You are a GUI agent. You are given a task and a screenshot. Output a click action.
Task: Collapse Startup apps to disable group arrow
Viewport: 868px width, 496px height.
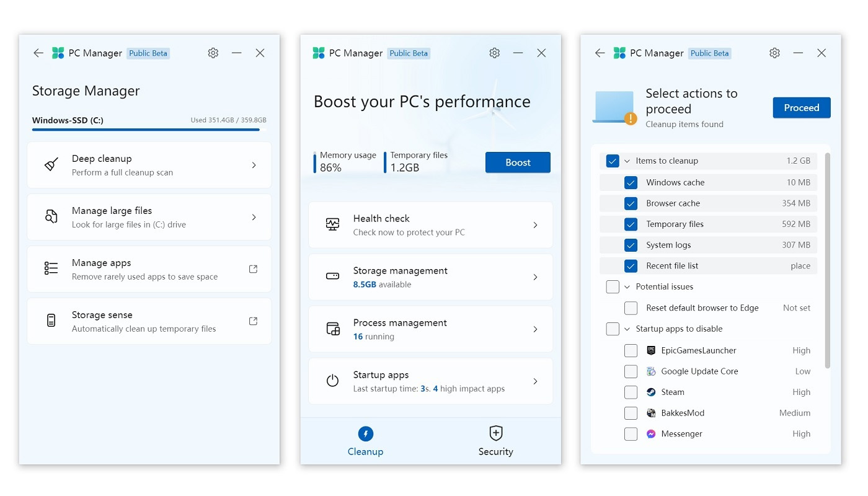click(627, 329)
